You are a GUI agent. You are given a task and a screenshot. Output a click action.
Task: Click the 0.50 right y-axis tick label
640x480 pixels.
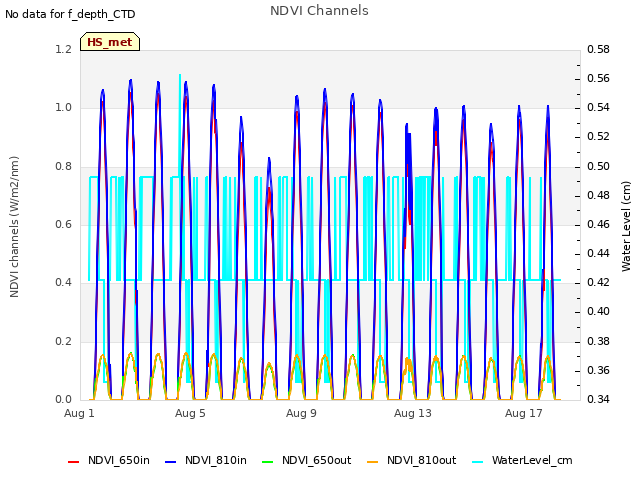(598, 167)
